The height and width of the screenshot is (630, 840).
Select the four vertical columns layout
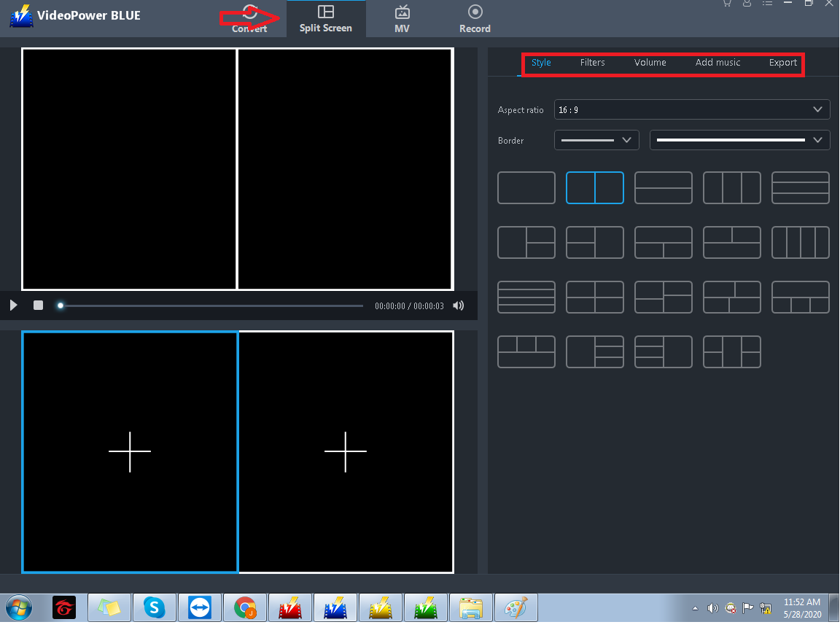(x=800, y=243)
